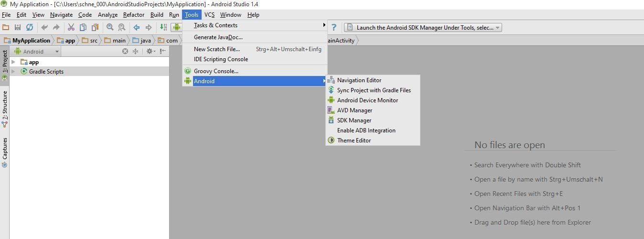
Task: Hide the Project panel with the hide icon
Action: click(x=163, y=52)
